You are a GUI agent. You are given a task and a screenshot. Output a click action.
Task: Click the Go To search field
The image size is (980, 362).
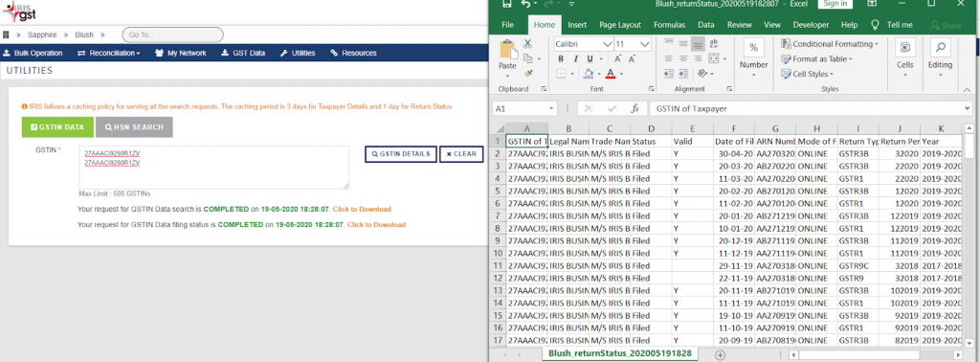click(172, 34)
